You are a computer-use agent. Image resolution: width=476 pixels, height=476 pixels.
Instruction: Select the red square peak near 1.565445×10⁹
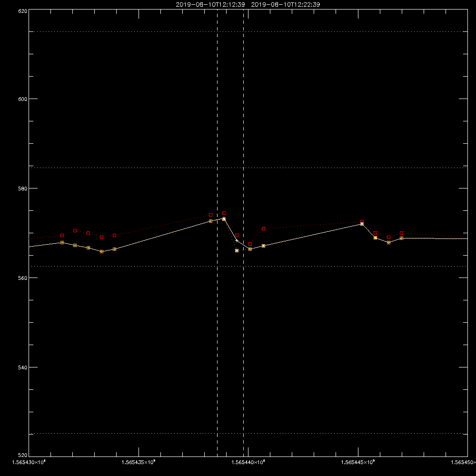click(x=362, y=222)
